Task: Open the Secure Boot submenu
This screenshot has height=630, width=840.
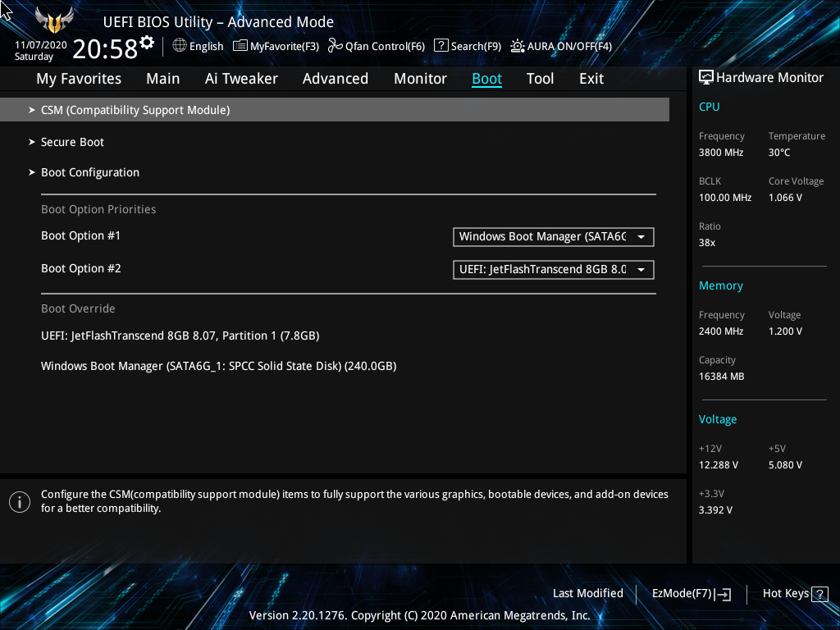Action: [x=72, y=142]
